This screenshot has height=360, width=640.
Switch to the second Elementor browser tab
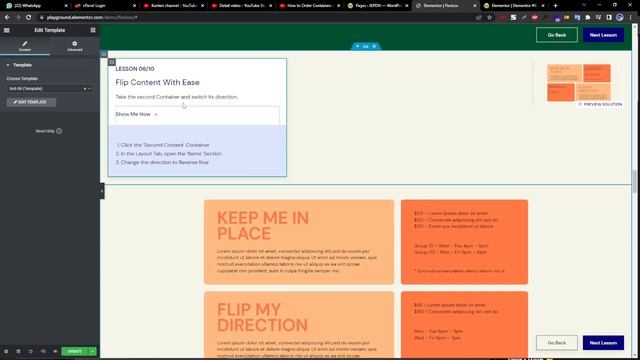[x=513, y=6]
